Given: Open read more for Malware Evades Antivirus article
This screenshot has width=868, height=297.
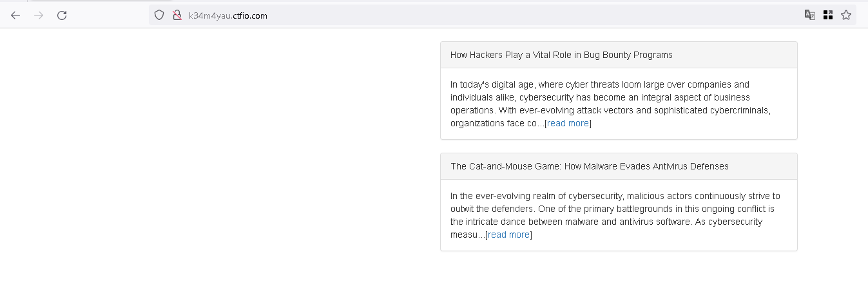Looking at the screenshot, I should 508,235.
